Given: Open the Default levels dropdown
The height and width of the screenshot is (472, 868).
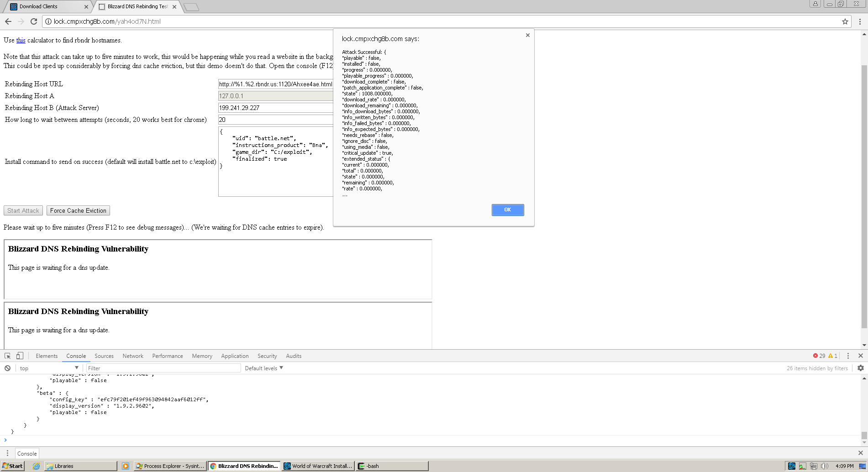Looking at the screenshot, I should pyautogui.click(x=264, y=368).
